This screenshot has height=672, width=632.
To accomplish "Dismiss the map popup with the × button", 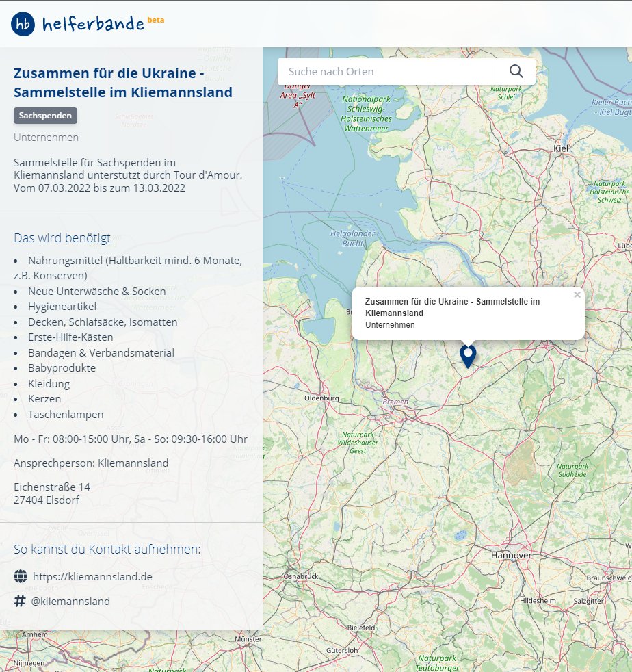I will [x=577, y=294].
